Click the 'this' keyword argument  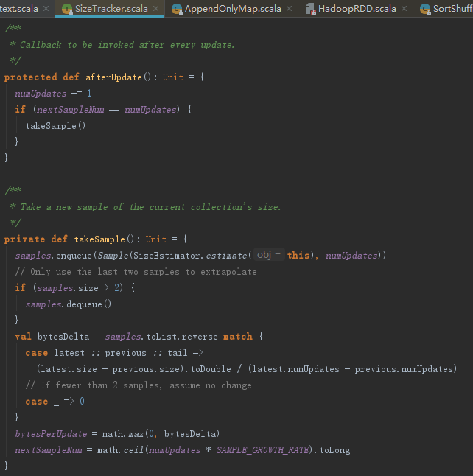[298, 256]
